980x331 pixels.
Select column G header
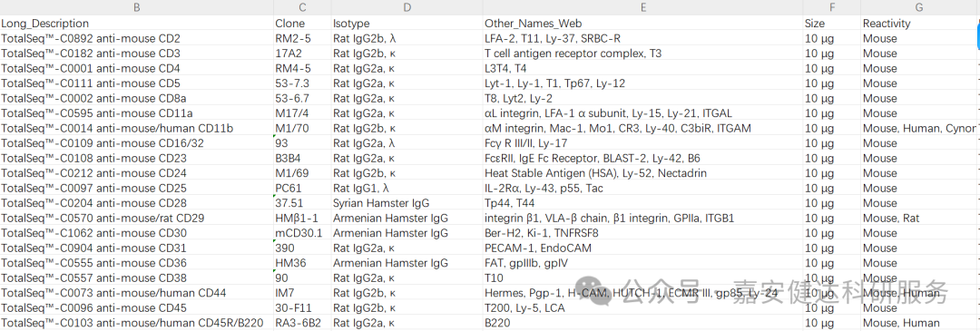click(x=918, y=7)
